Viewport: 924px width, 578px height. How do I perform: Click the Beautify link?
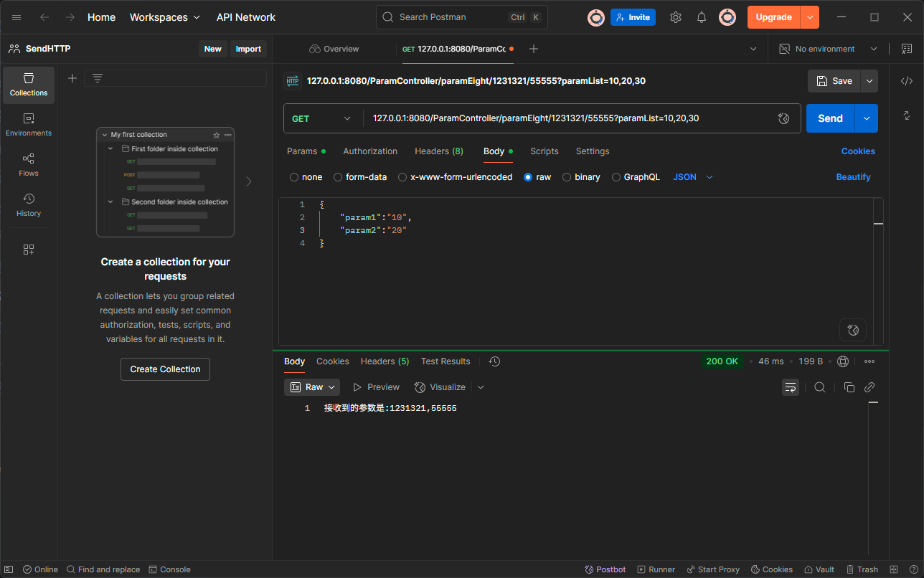pyautogui.click(x=854, y=177)
